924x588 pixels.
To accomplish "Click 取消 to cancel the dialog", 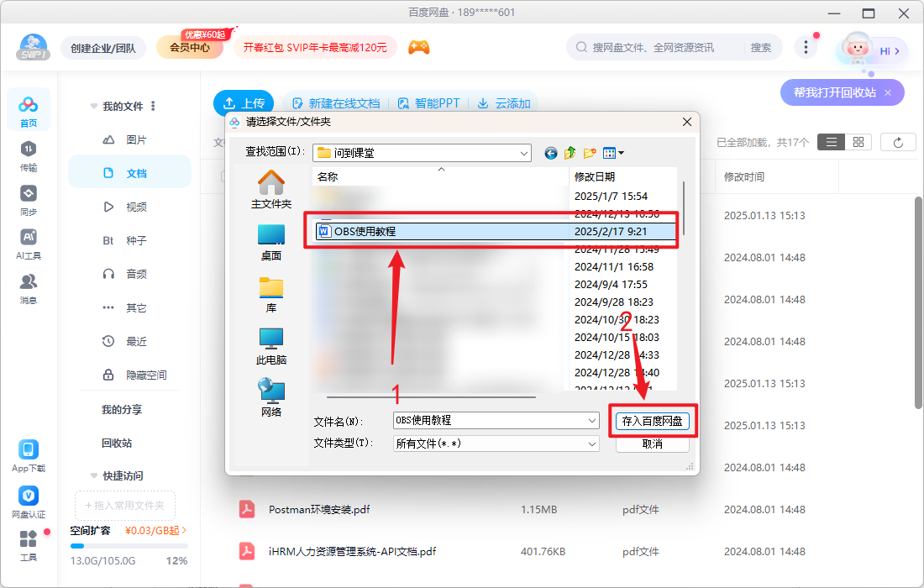I will pyautogui.click(x=653, y=444).
